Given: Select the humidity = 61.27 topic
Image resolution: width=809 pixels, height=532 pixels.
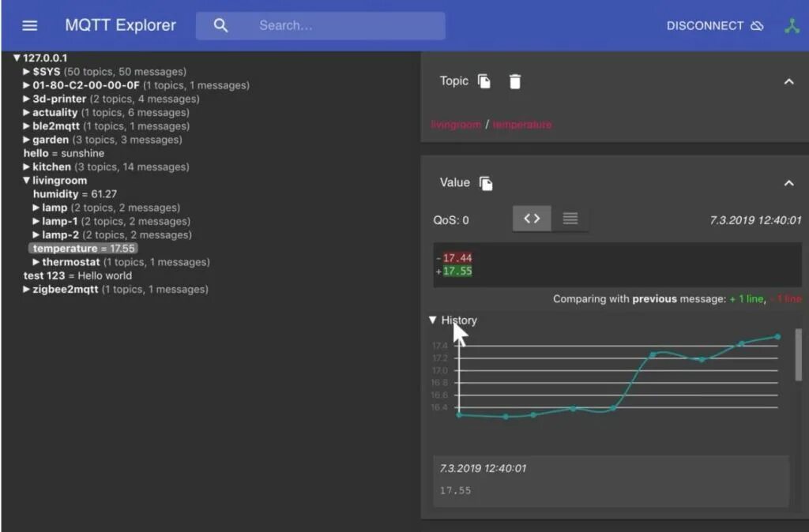Looking at the screenshot, I should tap(75, 194).
